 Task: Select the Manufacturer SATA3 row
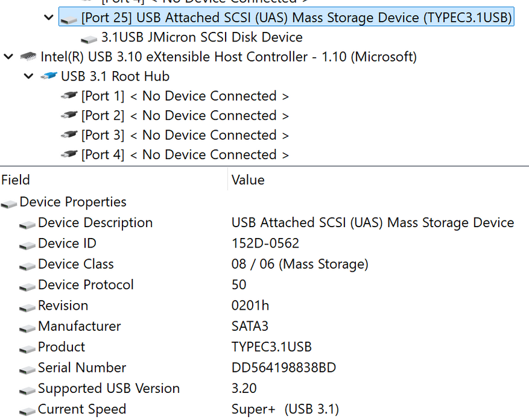click(79, 326)
